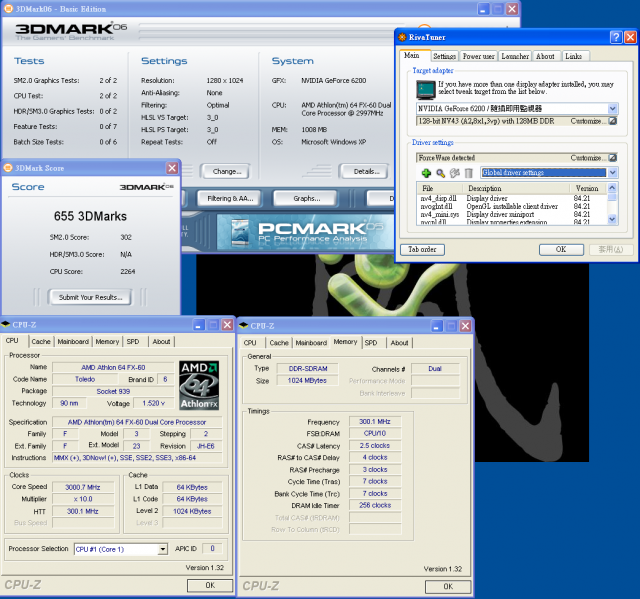Screen dimensions: 640x599
Task: Open the CPU tab in the right CPU-Z window
Action: pos(250,343)
